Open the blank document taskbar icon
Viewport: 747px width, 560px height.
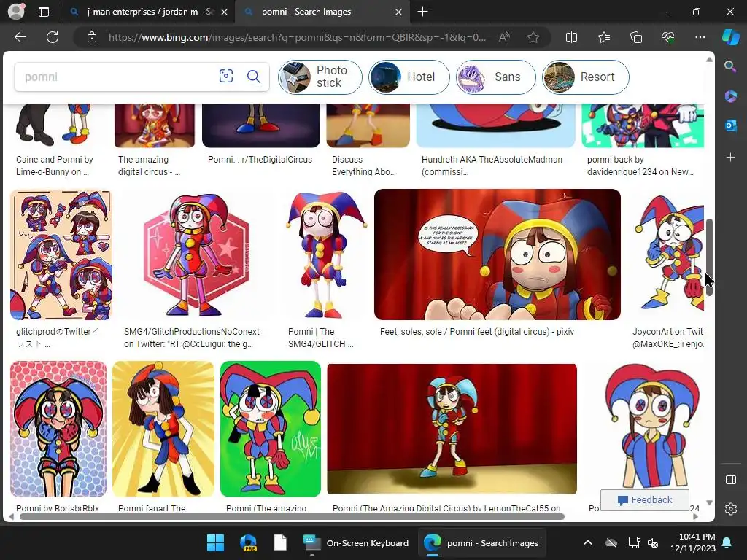[280, 542]
